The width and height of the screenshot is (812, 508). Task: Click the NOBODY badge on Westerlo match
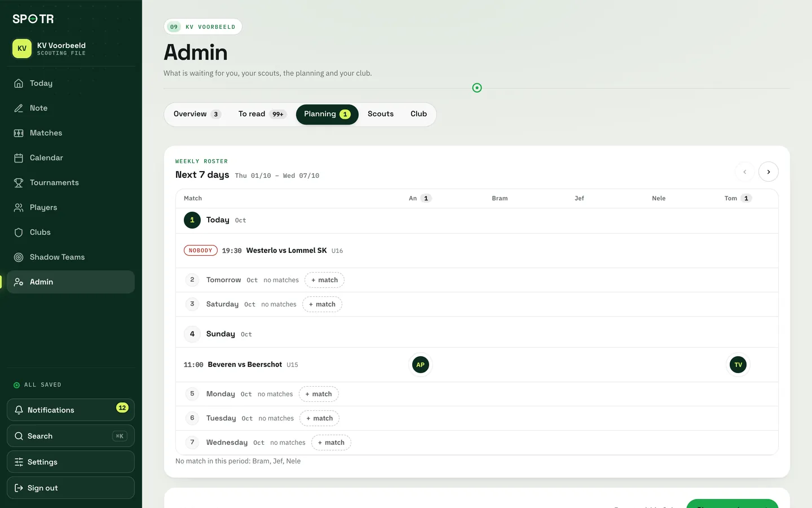(x=201, y=251)
